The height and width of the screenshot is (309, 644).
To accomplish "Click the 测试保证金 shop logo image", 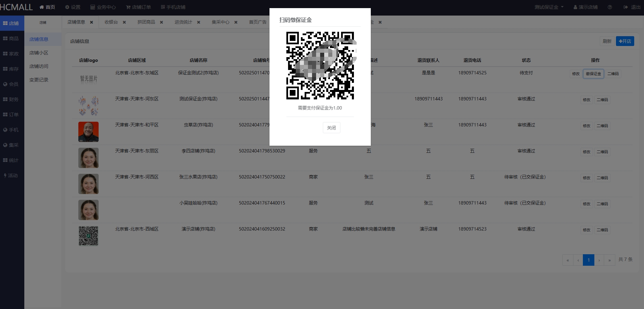I will point(88,106).
